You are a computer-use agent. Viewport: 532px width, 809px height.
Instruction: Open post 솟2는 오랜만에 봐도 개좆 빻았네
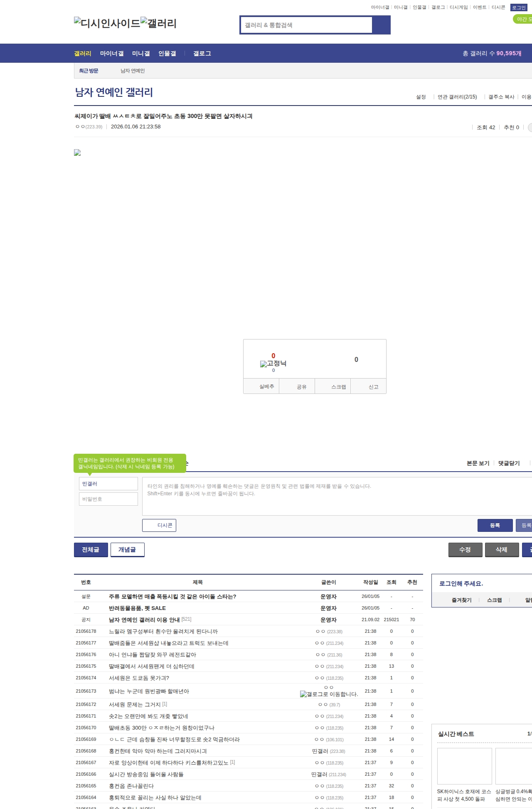tap(148, 716)
